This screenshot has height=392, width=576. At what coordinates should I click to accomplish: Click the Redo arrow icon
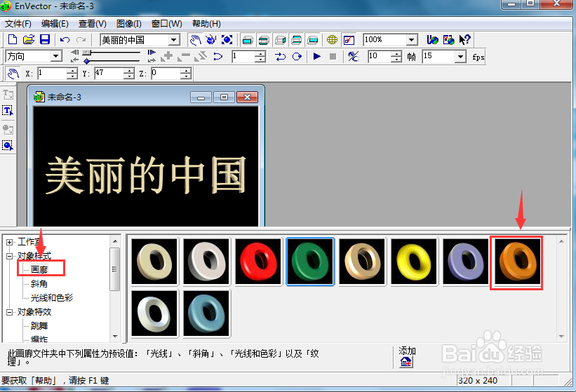81,40
